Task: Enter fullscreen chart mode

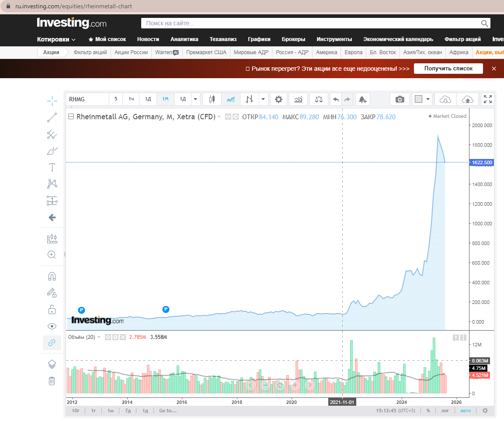Action: coord(487,99)
